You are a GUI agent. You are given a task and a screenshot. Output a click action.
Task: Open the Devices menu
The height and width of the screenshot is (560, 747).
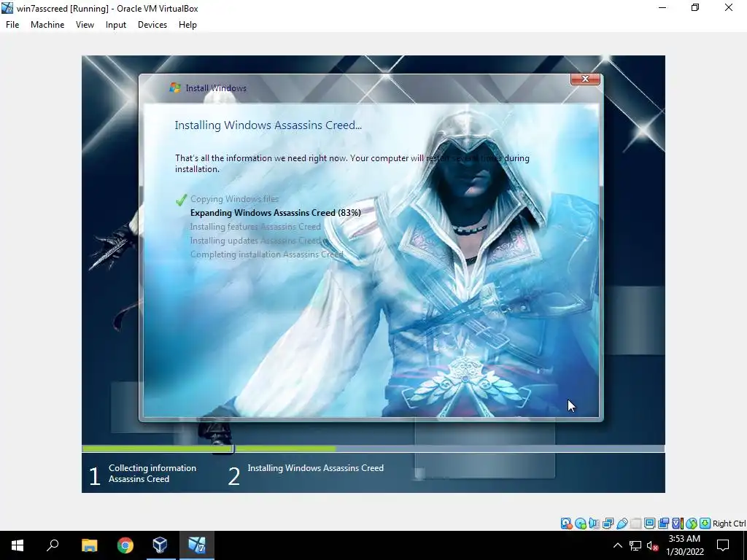point(152,25)
